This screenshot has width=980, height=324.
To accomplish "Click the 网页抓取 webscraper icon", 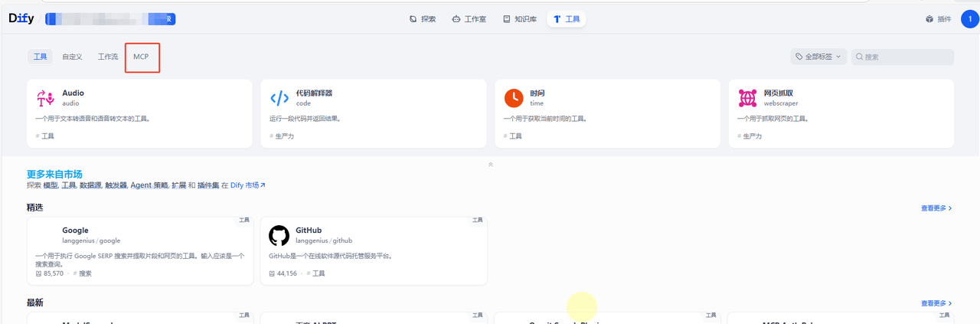I will 747,98.
